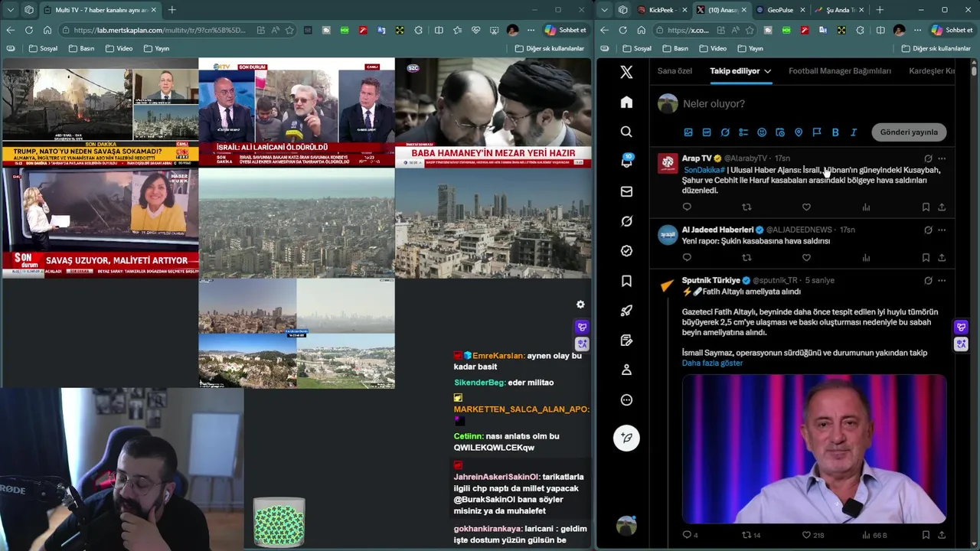Open messages envelope in X sidebar
Screen dimensions: 980x551
tap(626, 191)
